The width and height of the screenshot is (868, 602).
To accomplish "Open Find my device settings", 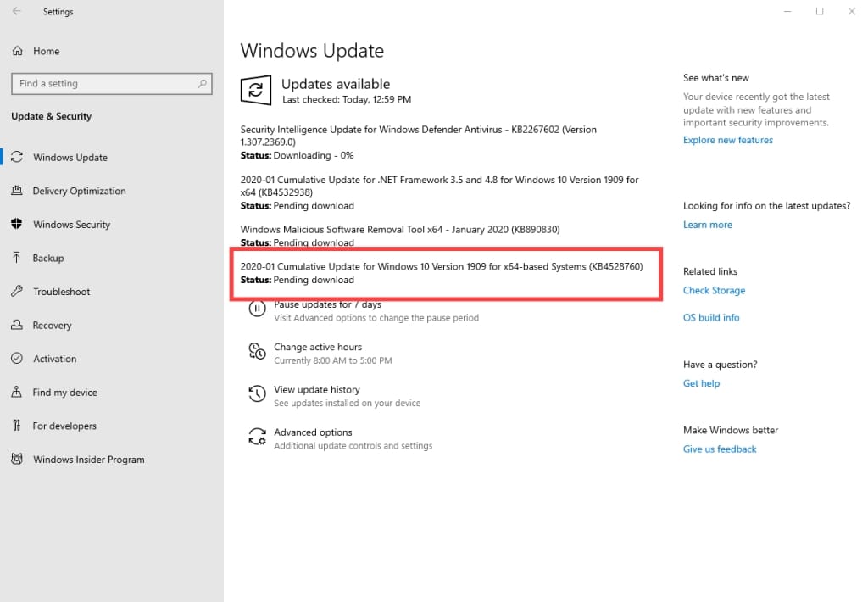I will coord(64,392).
